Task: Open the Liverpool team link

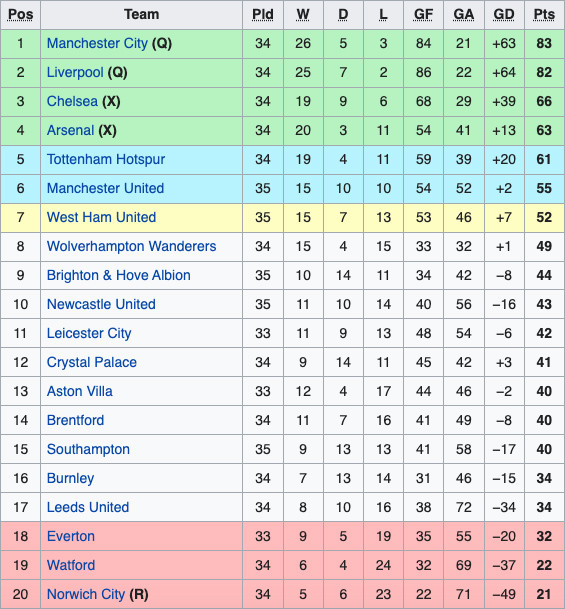Action: [75, 73]
